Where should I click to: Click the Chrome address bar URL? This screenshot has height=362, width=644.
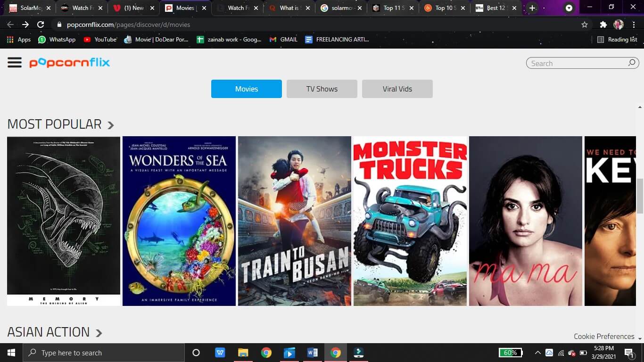(x=128, y=25)
